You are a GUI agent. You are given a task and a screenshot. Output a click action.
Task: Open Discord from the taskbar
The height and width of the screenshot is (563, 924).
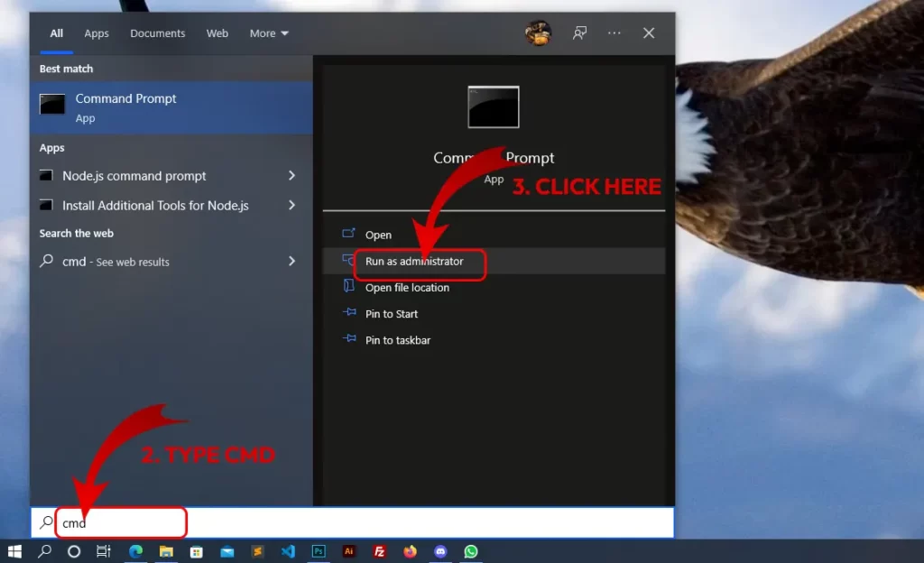[440, 551]
